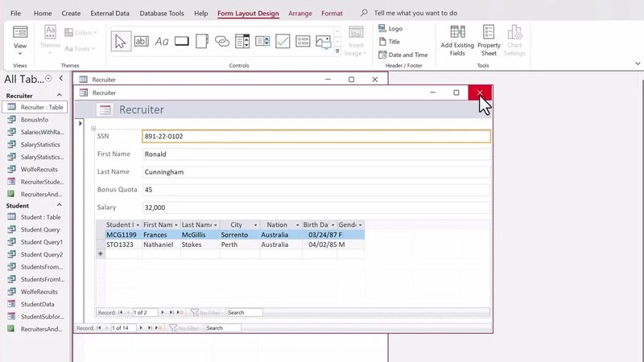Click the main form Search box

point(224,328)
